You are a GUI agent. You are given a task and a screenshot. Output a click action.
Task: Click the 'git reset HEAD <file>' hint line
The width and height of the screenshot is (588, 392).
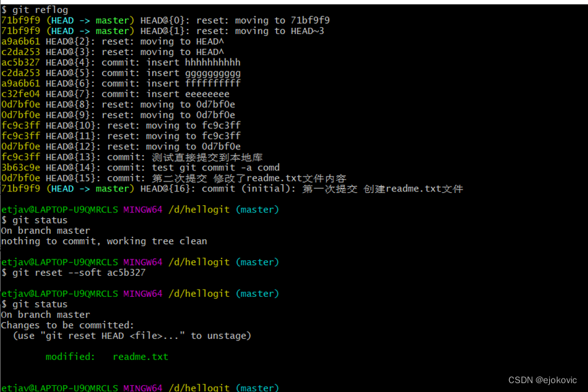coord(132,336)
